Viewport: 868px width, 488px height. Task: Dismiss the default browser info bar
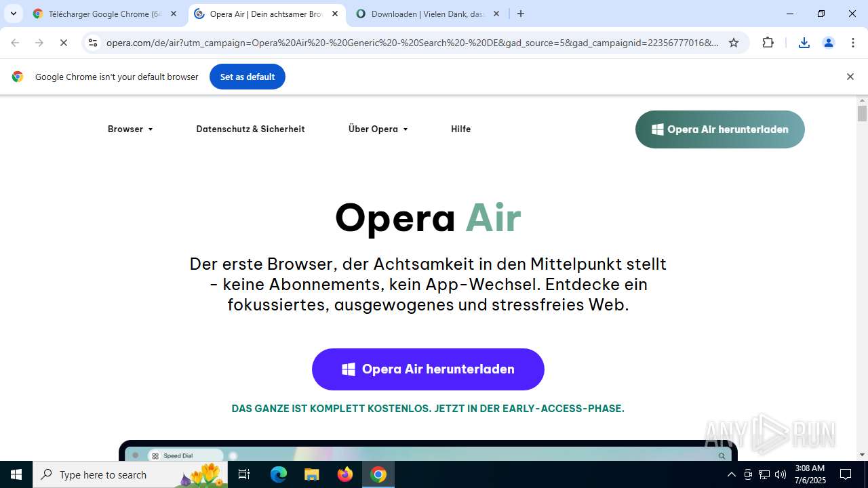[x=850, y=77]
